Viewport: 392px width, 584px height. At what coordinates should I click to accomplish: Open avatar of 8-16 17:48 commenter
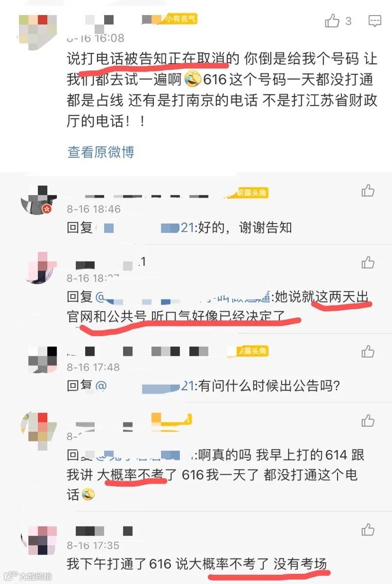pos(42,359)
